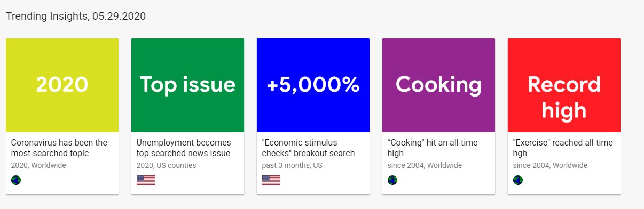Screen dimensions: 644x209
Task: Click the 'past 3 months, US' subtitle
Action: [x=292, y=165]
